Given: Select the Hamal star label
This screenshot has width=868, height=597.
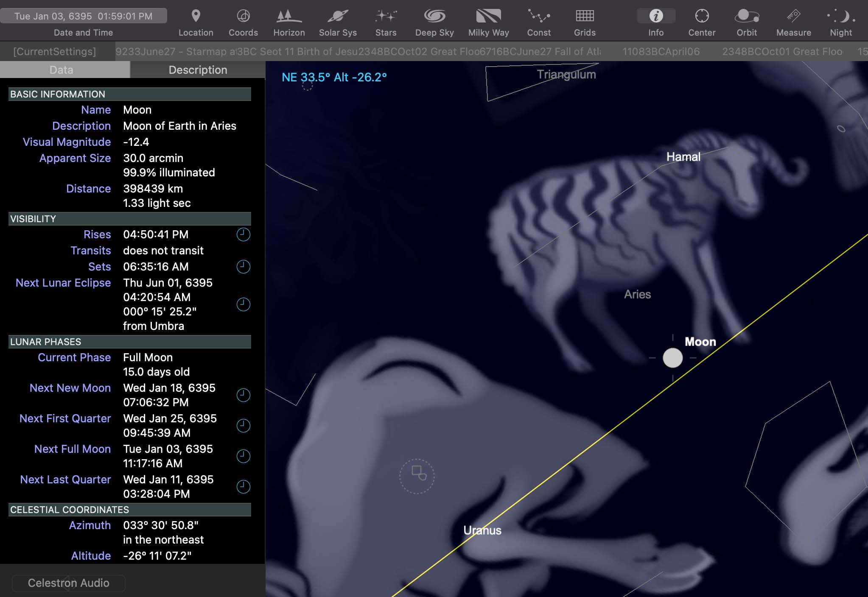Looking at the screenshot, I should click(x=683, y=157).
